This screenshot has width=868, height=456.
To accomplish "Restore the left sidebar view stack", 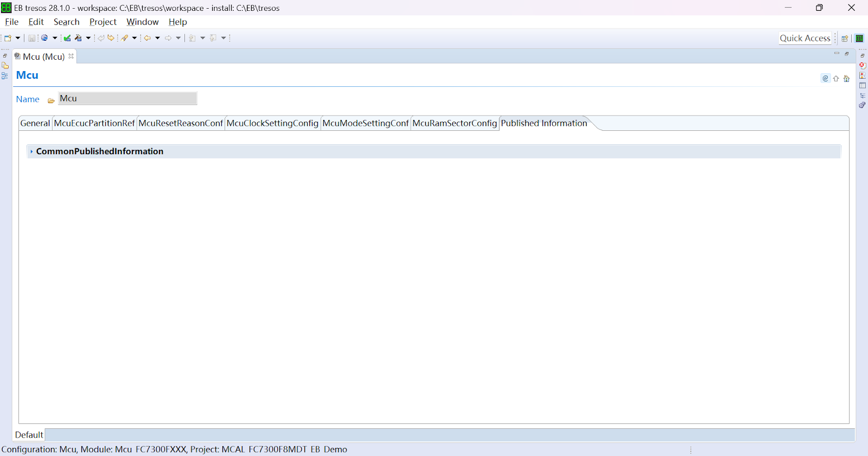I will tap(5, 56).
